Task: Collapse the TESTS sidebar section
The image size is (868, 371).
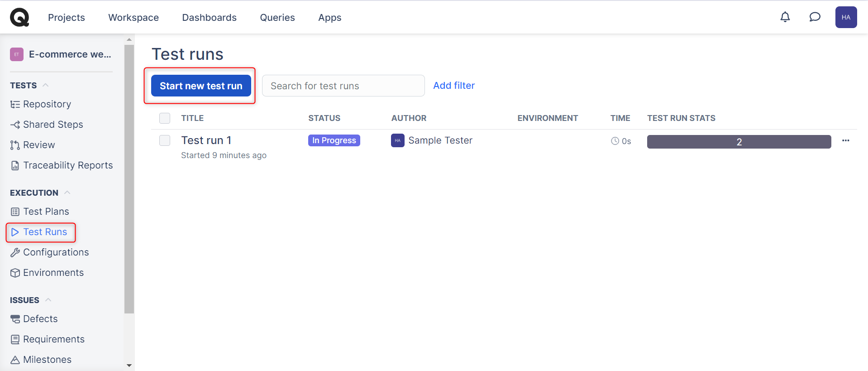Action: click(45, 85)
